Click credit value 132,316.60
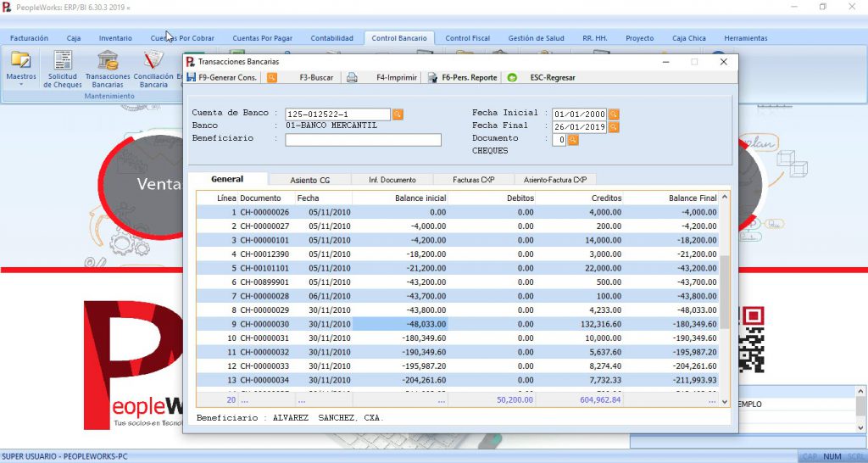 click(601, 324)
